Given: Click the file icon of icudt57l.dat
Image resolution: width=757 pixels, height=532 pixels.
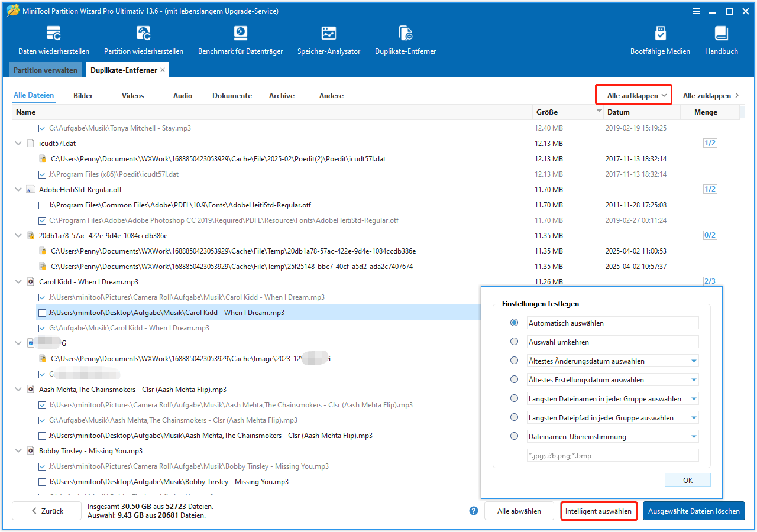Looking at the screenshot, I should 31,144.
